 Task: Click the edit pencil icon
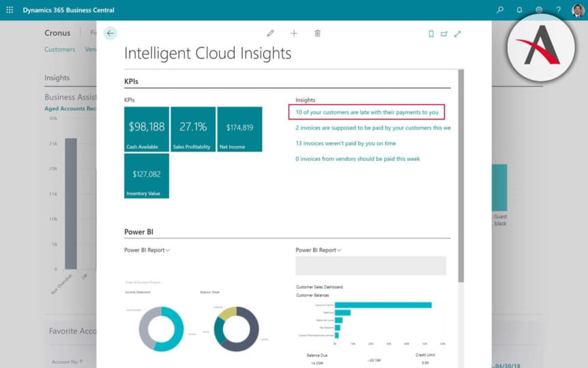click(270, 33)
